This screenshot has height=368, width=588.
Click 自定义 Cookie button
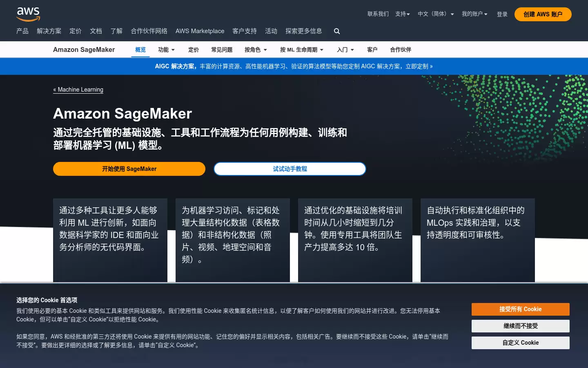[x=521, y=343]
